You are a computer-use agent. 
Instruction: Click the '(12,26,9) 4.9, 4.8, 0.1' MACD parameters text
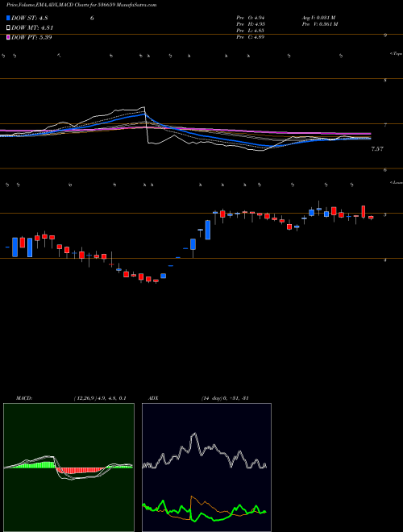[100, 398]
